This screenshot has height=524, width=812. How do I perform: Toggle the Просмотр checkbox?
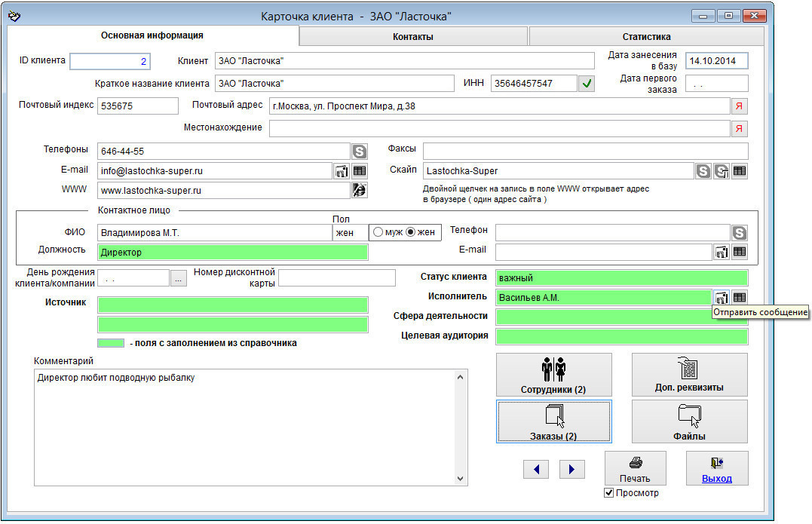609,493
